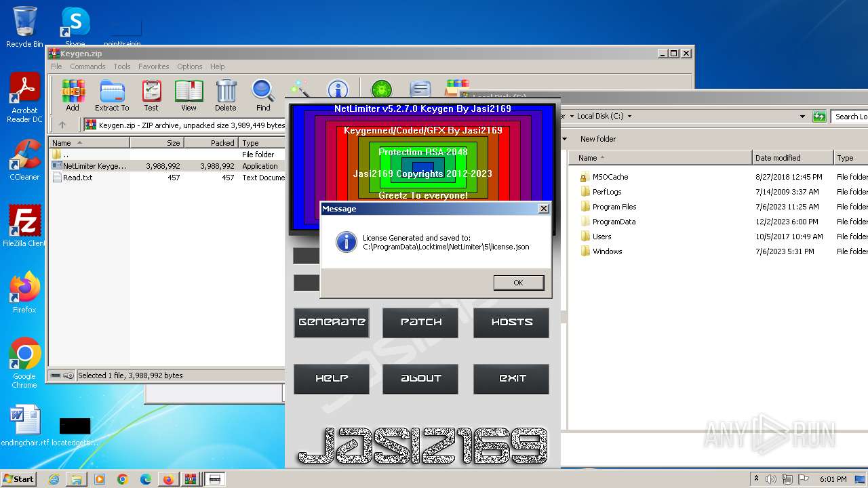Click New folder in Explorer toolbar
This screenshot has height=488, width=868.
pyautogui.click(x=598, y=139)
